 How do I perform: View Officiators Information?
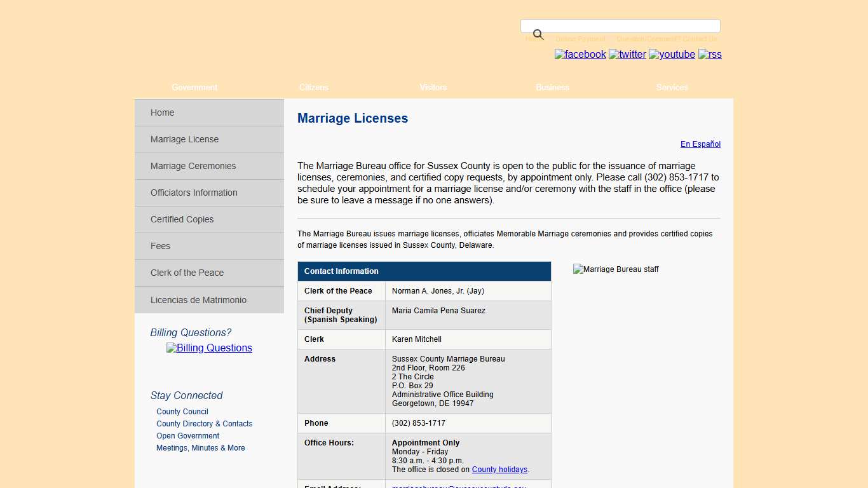(194, 193)
